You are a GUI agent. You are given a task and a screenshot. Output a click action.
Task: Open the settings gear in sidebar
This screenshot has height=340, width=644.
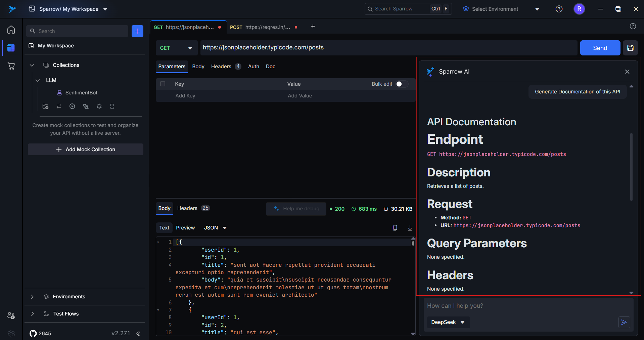click(11, 333)
